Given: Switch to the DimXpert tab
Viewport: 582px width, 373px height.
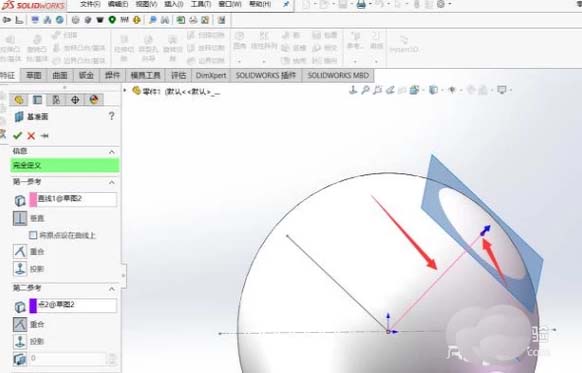Looking at the screenshot, I should click(x=211, y=75).
